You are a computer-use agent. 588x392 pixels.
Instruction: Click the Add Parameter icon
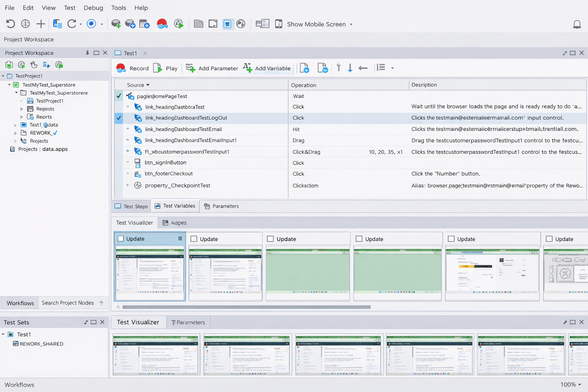click(x=190, y=68)
